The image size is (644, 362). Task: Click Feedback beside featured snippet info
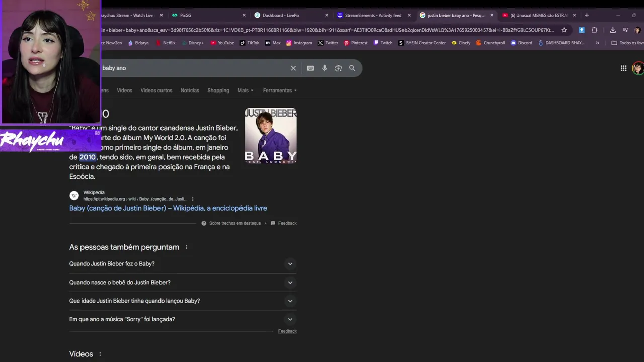pos(284,223)
